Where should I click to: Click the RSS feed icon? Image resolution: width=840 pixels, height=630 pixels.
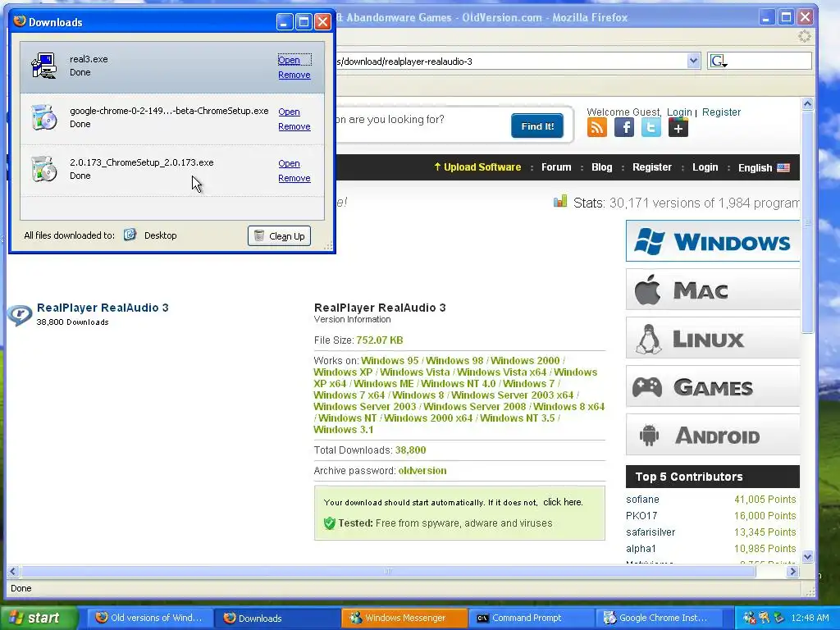pyautogui.click(x=597, y=127)
